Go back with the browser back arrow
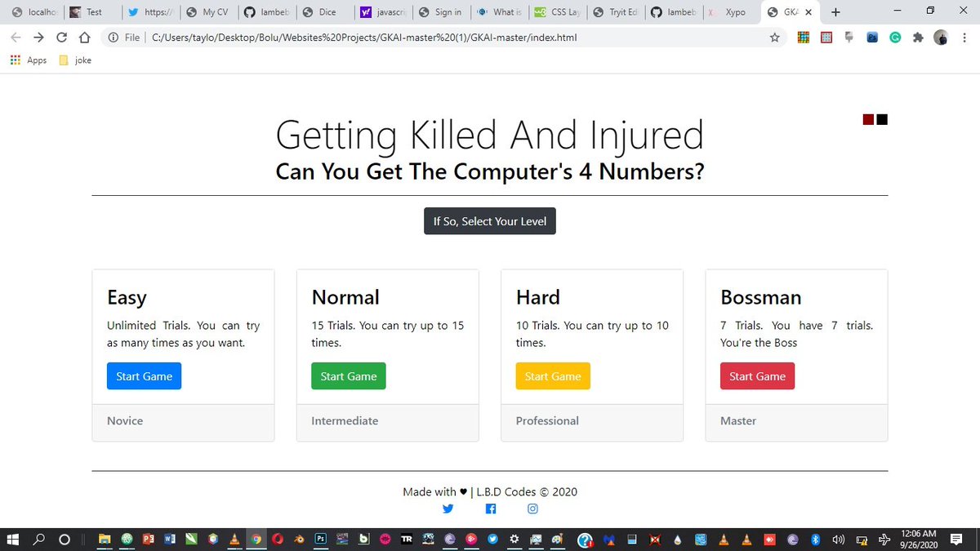 coord(16,38)
